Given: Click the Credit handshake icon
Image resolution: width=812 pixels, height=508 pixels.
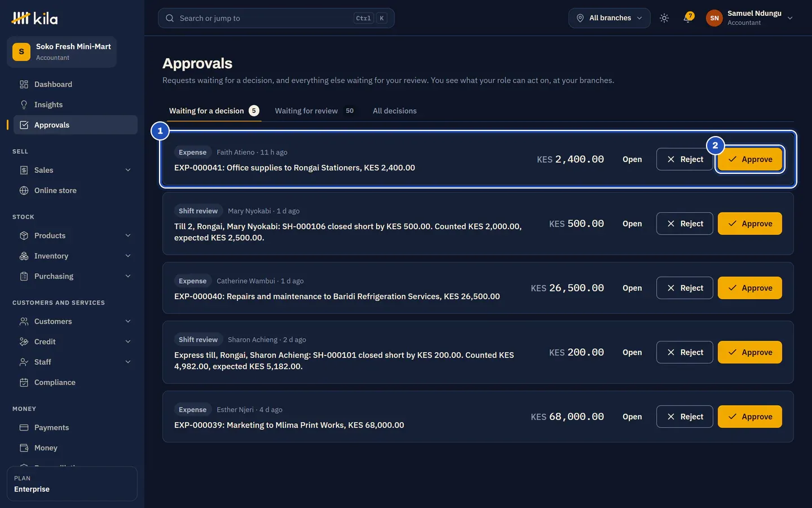Looking at the screenshot, I should click(24, 341).
